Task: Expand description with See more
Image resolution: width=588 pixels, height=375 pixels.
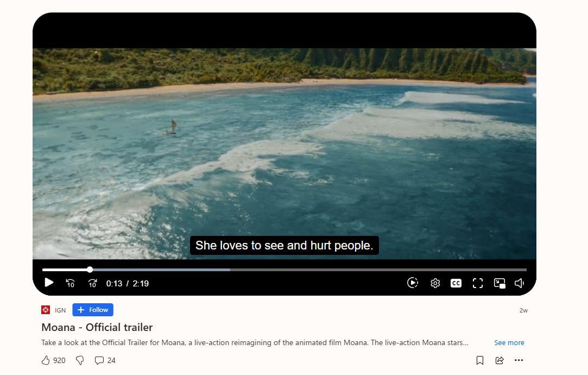Action: (509, 343)
